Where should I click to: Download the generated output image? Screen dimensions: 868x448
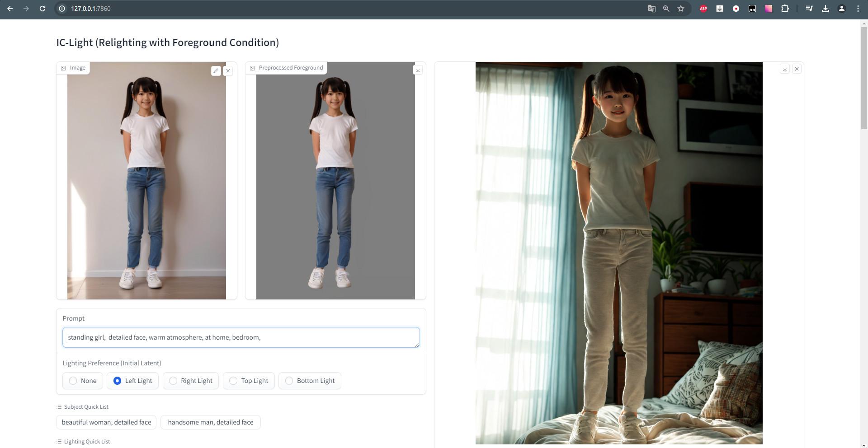tap(785, 69)
